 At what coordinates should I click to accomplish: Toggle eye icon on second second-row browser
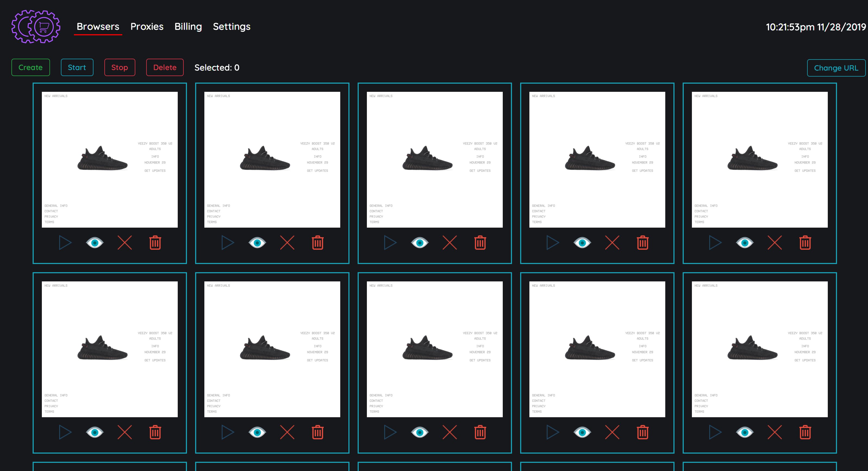[257, 432]
